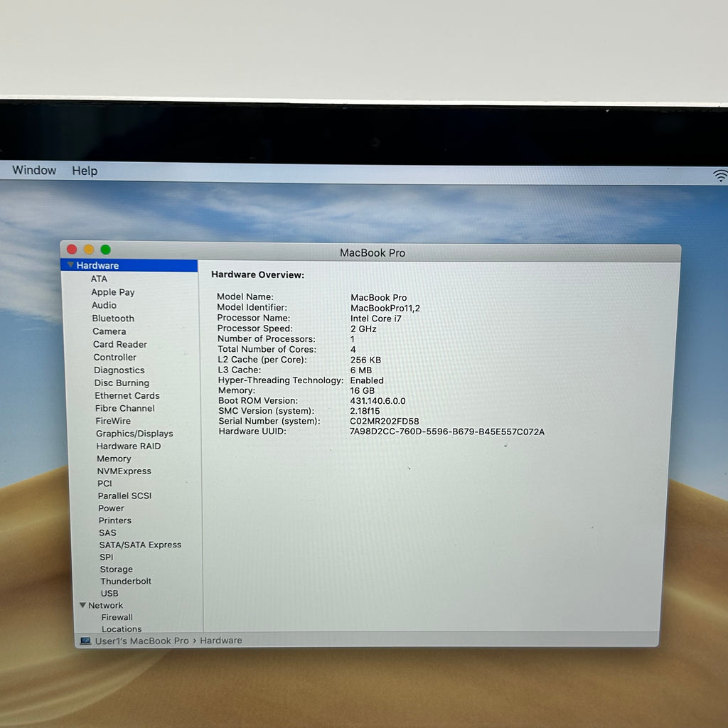Image resolution: width=728 pixels, height=728 pixels.
Task: Click the L2 Cache value 256 KB
Action: pos(366,360)
